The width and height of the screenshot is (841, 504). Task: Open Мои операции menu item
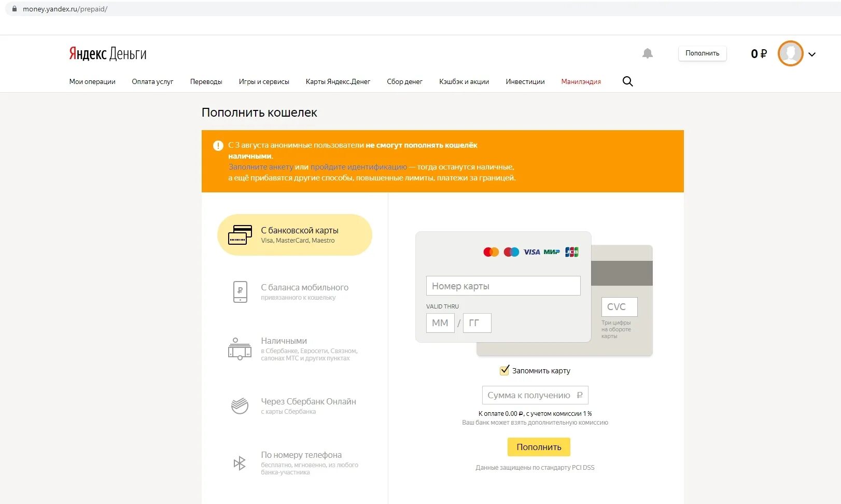pyautogui.click(x=92, y=81)
